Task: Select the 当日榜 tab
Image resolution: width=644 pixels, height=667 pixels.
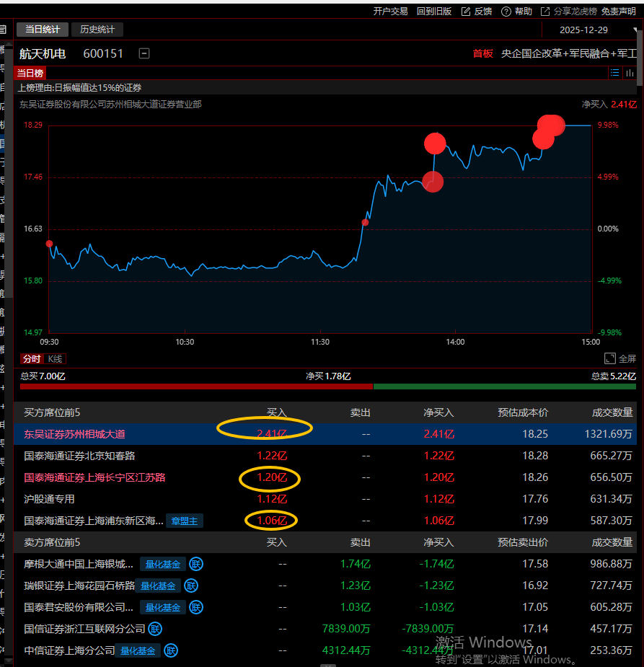Action: click(30, 73)
